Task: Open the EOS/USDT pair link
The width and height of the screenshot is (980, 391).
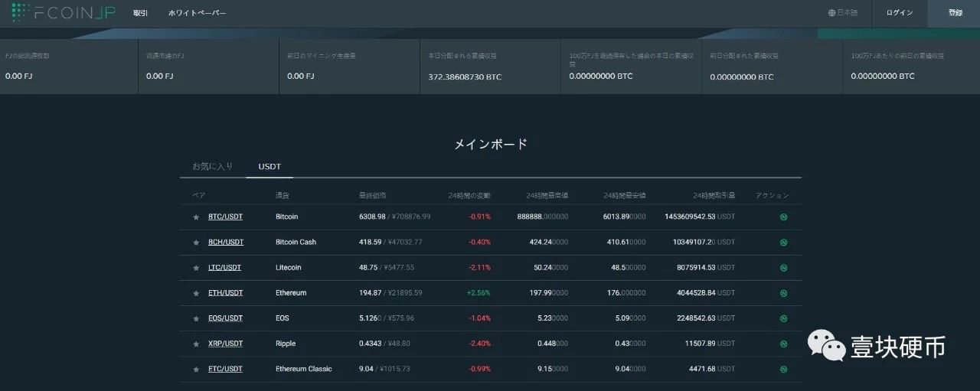Action: 225,318
